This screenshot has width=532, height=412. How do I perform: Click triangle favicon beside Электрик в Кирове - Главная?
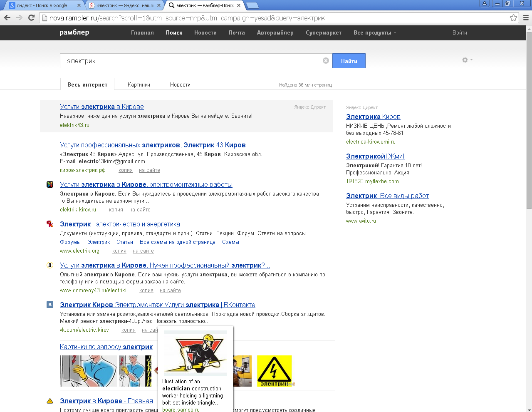pos(50,401)
